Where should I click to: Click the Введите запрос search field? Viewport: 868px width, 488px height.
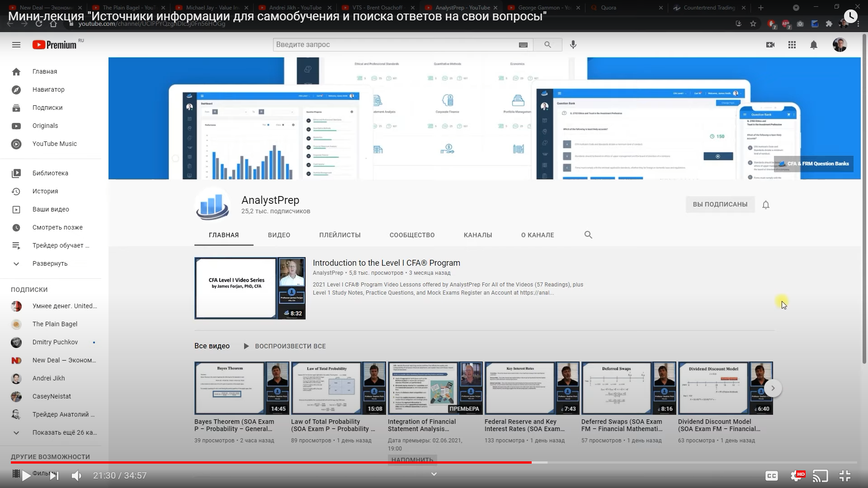[393, 45]
